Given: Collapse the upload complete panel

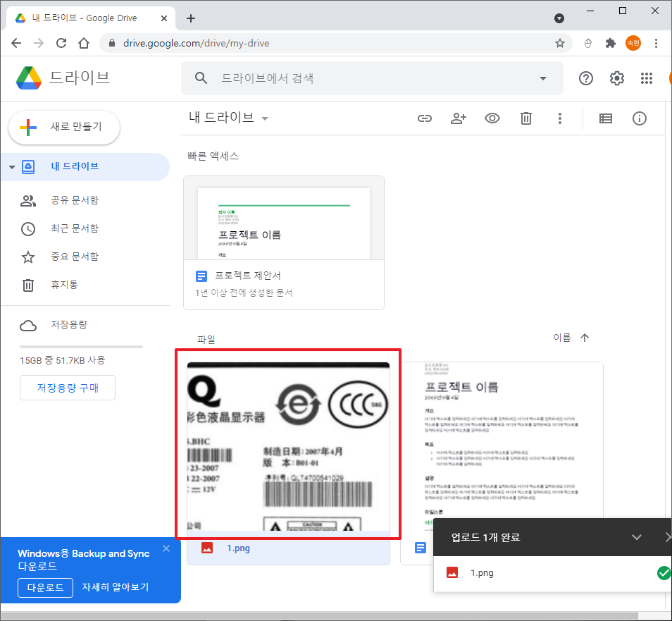Looking at the screenshot, I should 637,537.
